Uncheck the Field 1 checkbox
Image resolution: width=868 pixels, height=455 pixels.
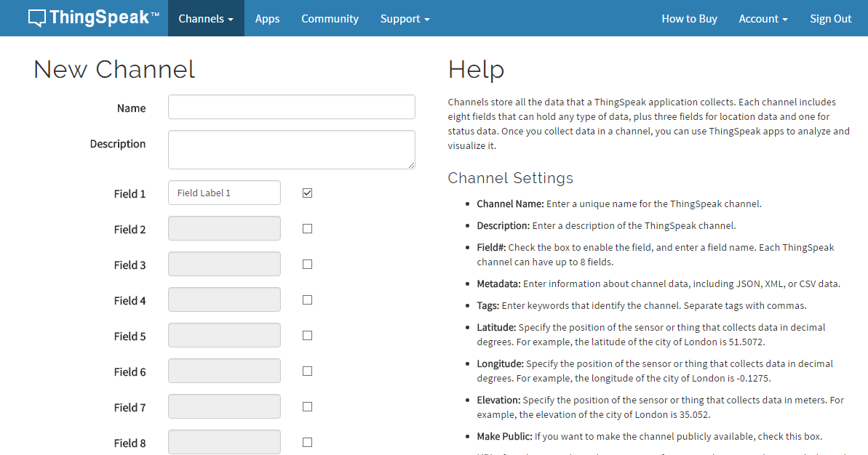tap(307, 193)
